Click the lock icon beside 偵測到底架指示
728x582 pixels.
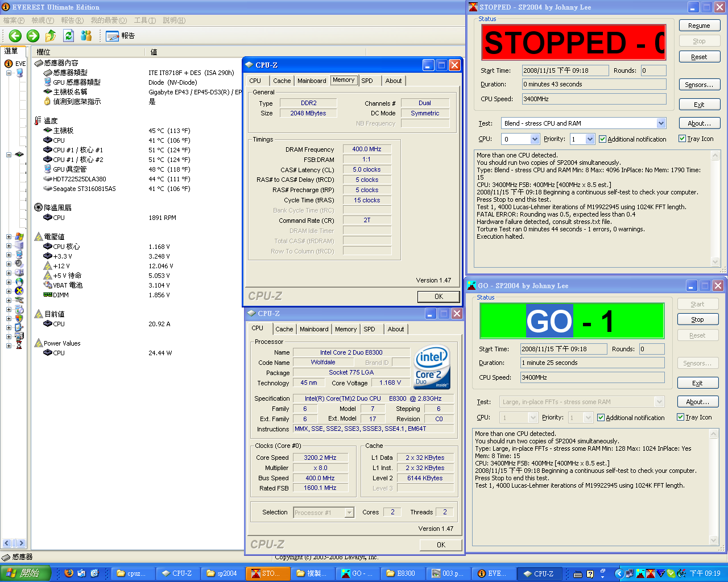pos(48,102)
